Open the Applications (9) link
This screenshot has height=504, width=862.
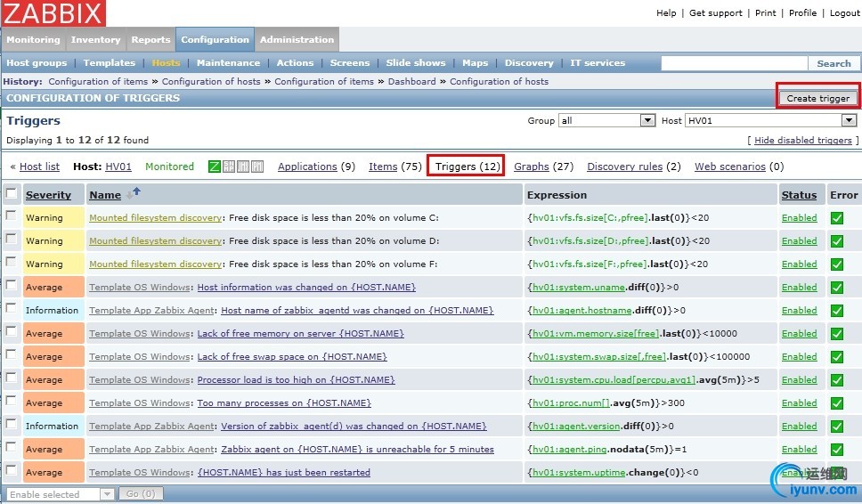307,167
